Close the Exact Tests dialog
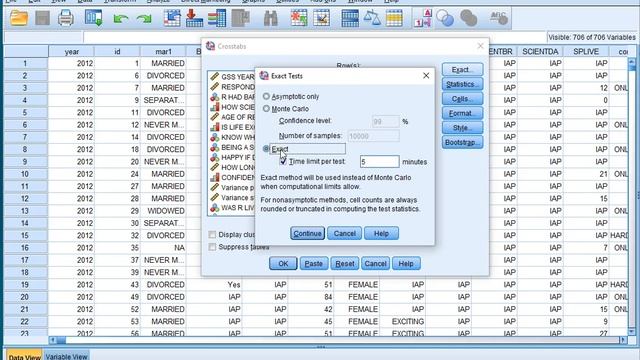Image resolution: width=640 pixels, height=360 pixels. point(426,76)
